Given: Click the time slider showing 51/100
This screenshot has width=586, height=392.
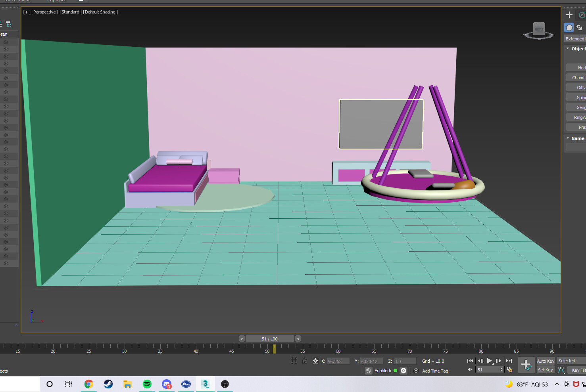Looking at the screenshot, I should (270, 338).
